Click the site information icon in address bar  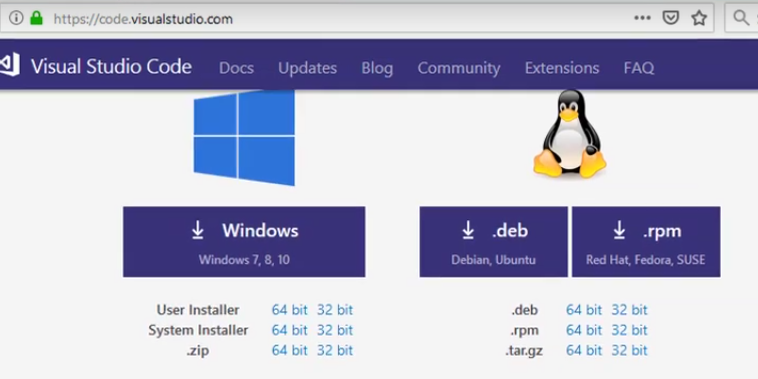(x=16, y=18)
